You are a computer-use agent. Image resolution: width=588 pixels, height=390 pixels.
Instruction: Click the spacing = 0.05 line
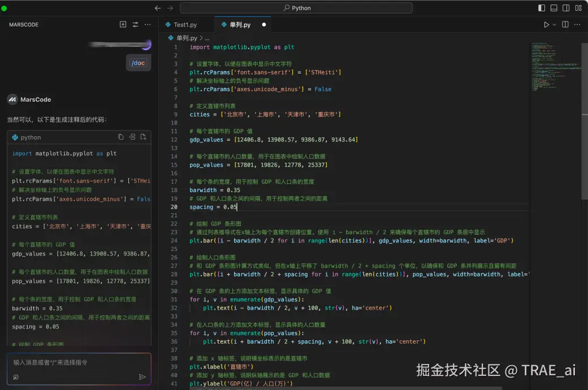(x=213, y=207)
